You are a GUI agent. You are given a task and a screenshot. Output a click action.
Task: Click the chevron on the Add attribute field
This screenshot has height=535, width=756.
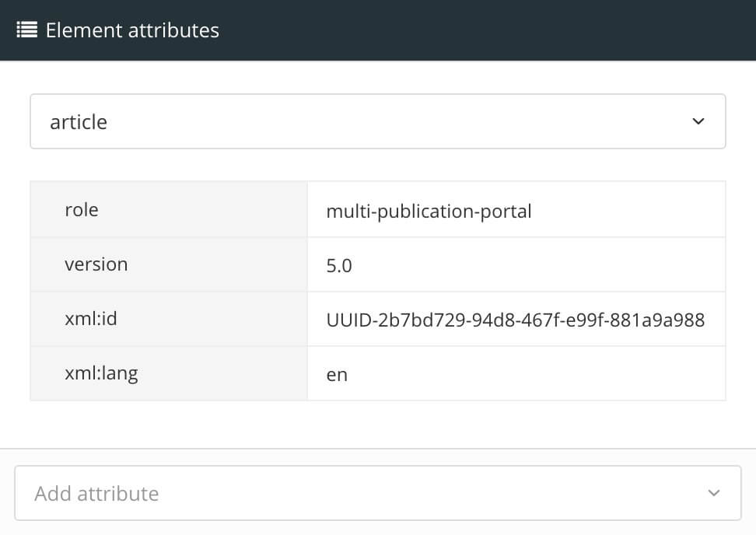pos(714,493)
